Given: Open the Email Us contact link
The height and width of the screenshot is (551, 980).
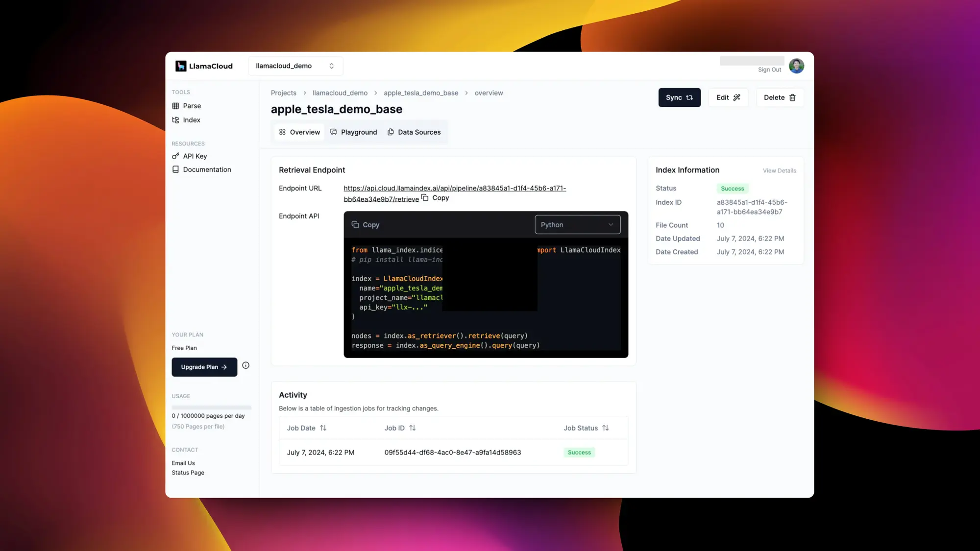Looking at the screenshot, I should 183,463.
